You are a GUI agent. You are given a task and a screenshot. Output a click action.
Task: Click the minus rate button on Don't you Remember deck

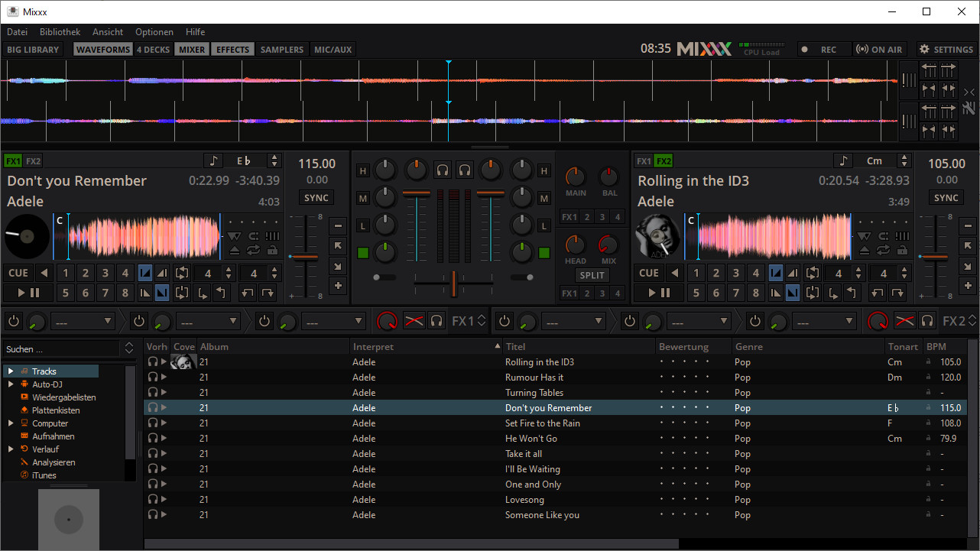(338, 225)
